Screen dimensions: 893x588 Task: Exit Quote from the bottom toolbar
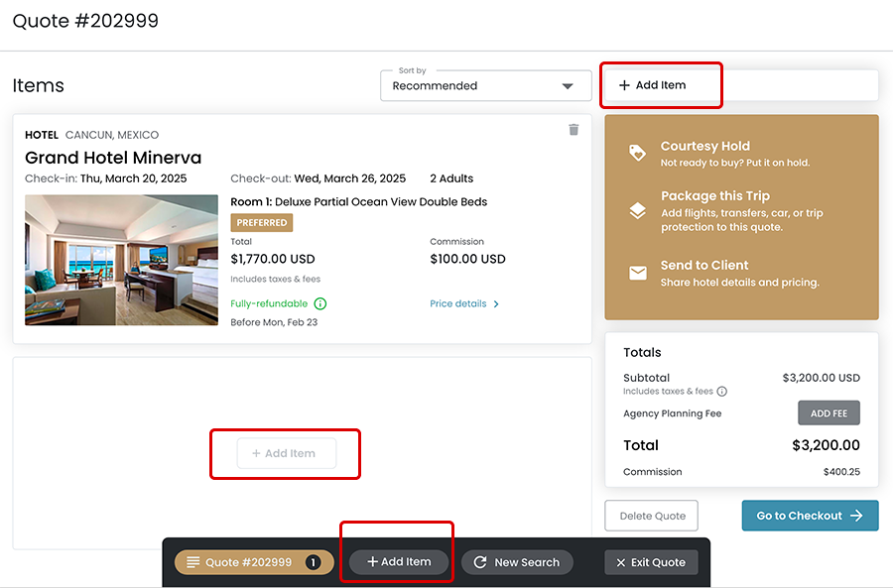[651, 562]
